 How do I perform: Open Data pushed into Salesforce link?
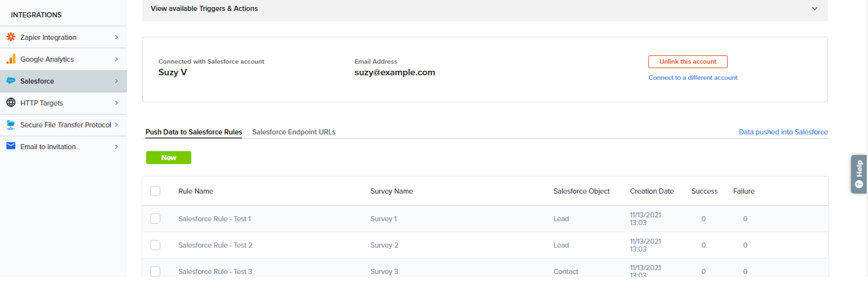(x=783, y=132)
